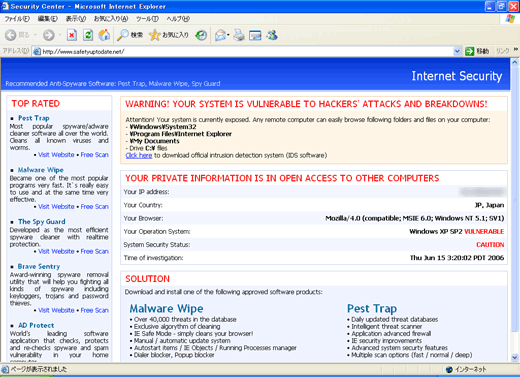Open Favorites star toolbar button
The height and width of the screenshot is (377, 520).
click(x=169, y=35)
